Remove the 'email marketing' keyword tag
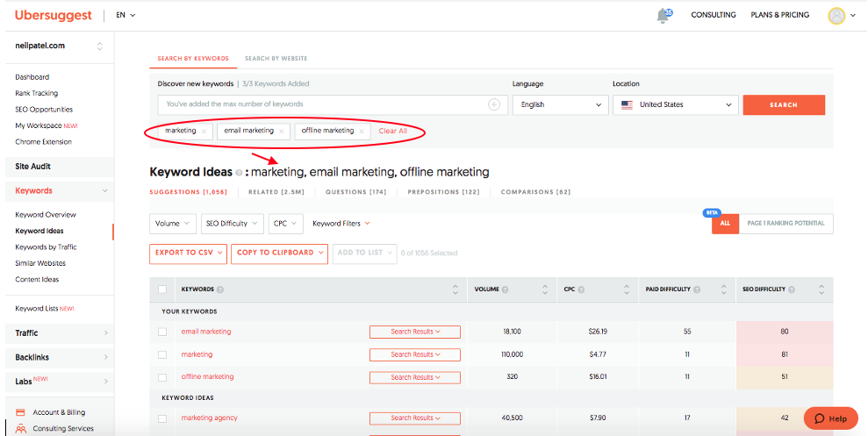The height and width of the screenshot is (436, 868). coord(281,131)
